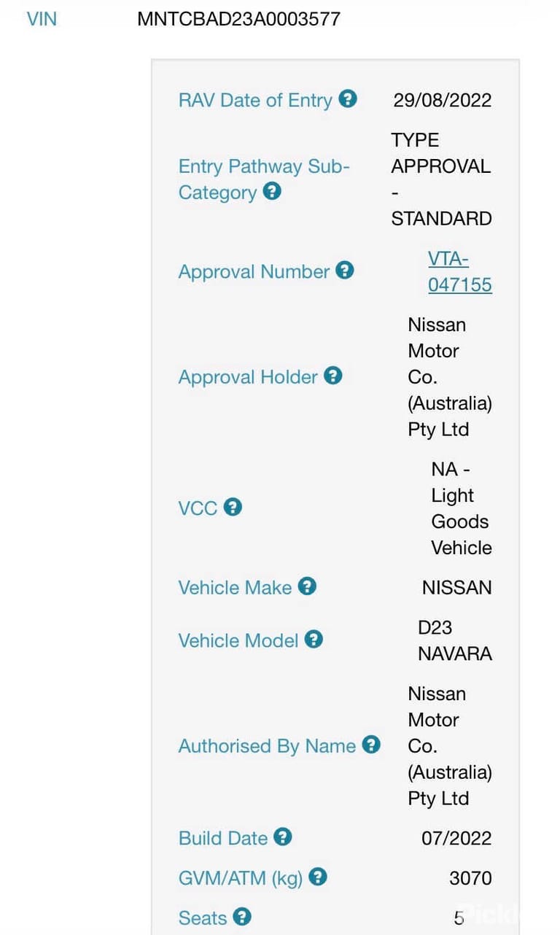The width and height of the screenshot is (560, 935).
Task: Click the RAV Date of Entry label
Action: pos(255,100)
